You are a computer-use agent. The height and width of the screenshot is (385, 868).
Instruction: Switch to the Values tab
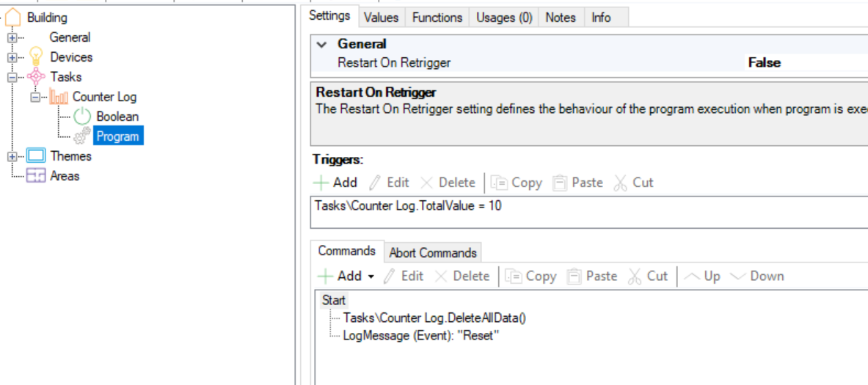pyautogui.click(x=381, y=18)
